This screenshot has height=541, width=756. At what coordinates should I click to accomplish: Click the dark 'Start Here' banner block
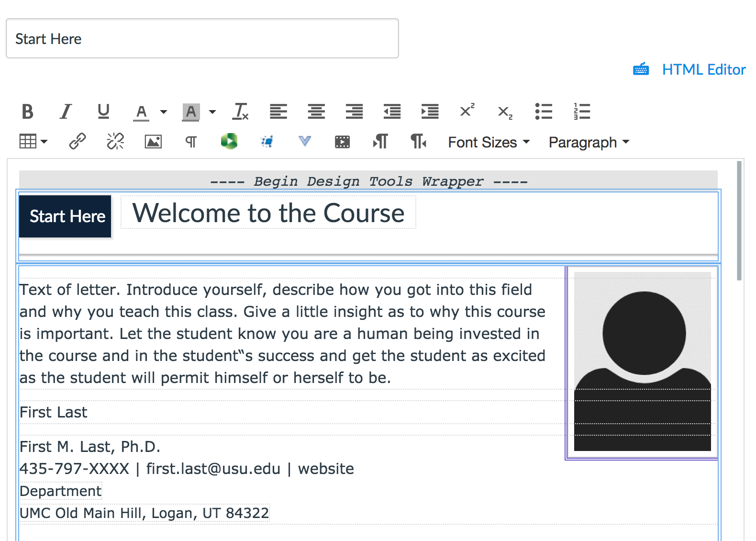point(65,216)
